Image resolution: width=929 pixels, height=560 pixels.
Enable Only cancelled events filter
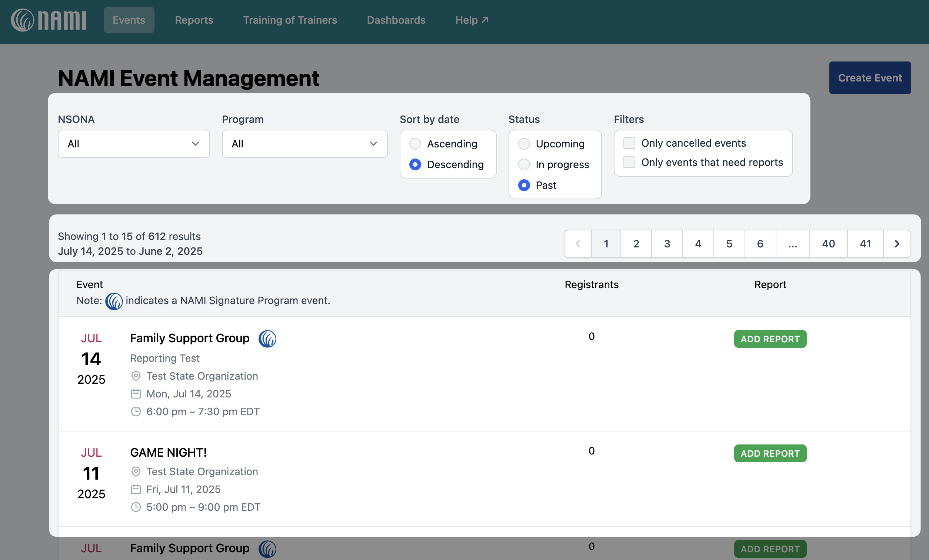click(x=629, y=143)
